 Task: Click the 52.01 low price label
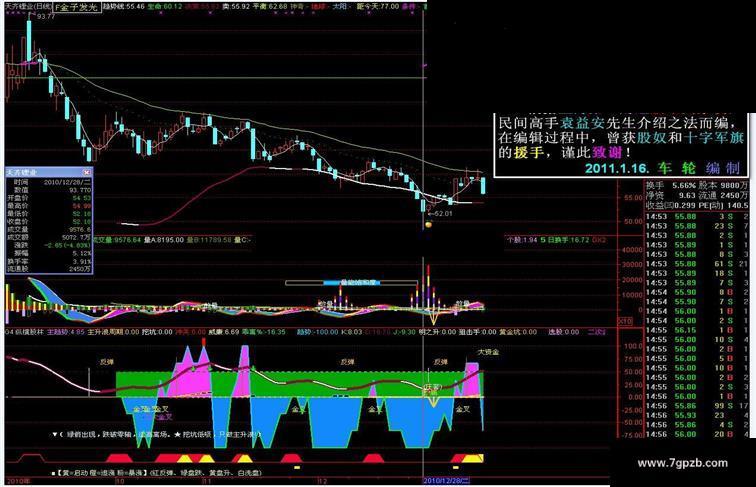coord(443,214)
